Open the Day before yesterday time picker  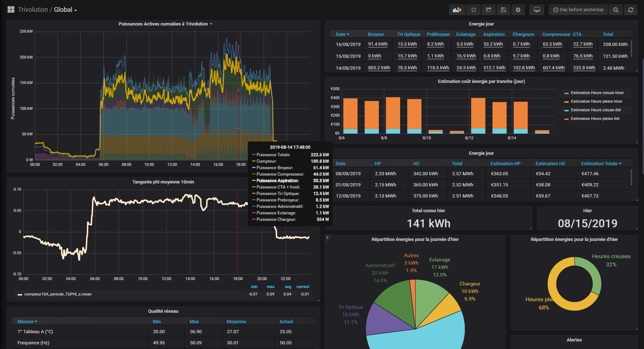(x=578, y=10)
